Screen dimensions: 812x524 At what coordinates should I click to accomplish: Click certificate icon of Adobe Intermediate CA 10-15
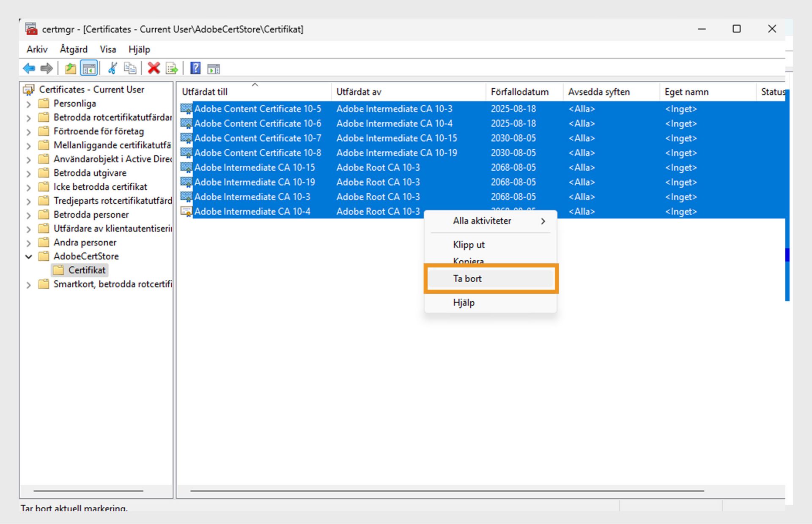(x=186, y=167)
